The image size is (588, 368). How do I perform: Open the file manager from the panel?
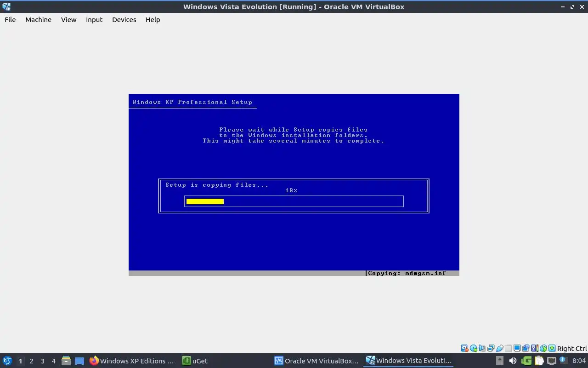click(66, 361)
